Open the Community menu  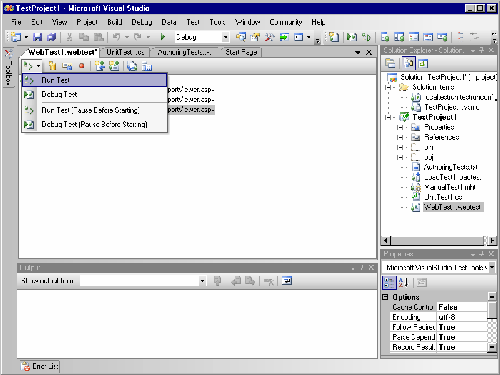(285, 22)
